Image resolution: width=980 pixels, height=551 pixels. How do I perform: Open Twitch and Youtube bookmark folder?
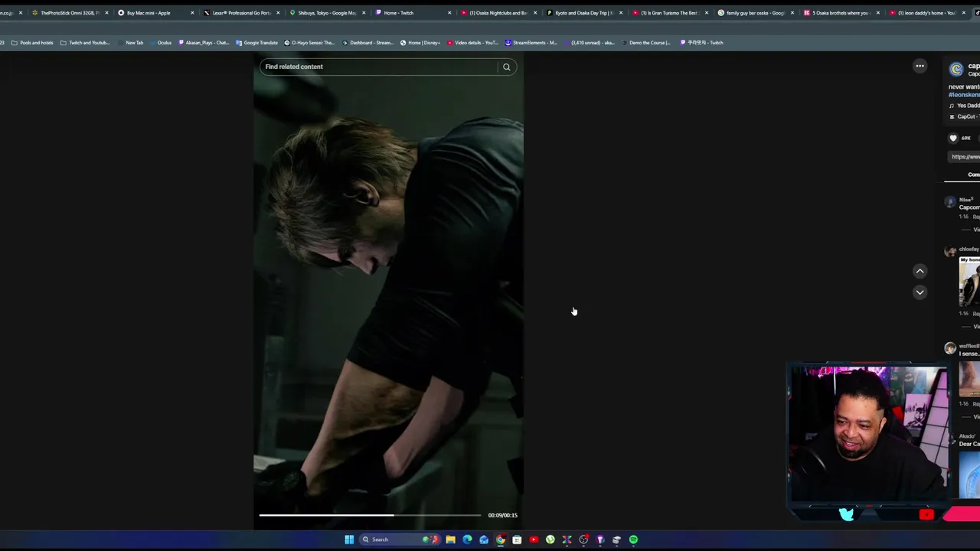(85, 43)
